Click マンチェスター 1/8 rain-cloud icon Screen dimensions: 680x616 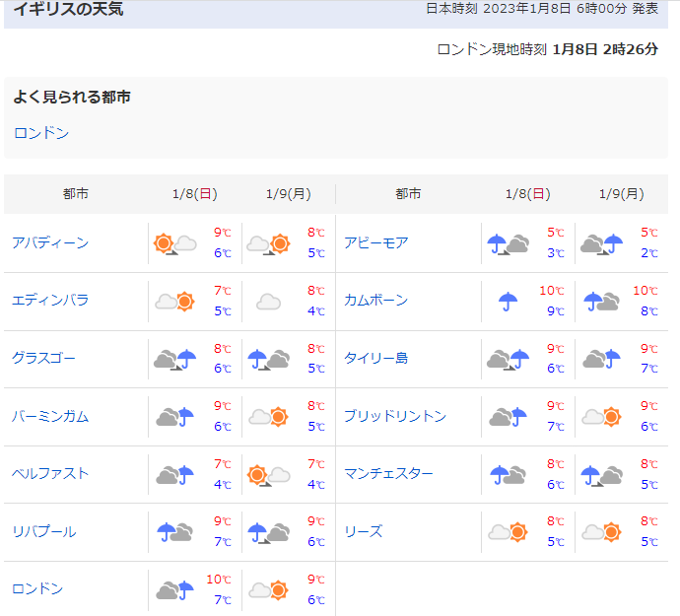pyautogui.click(x=509, y=475)
